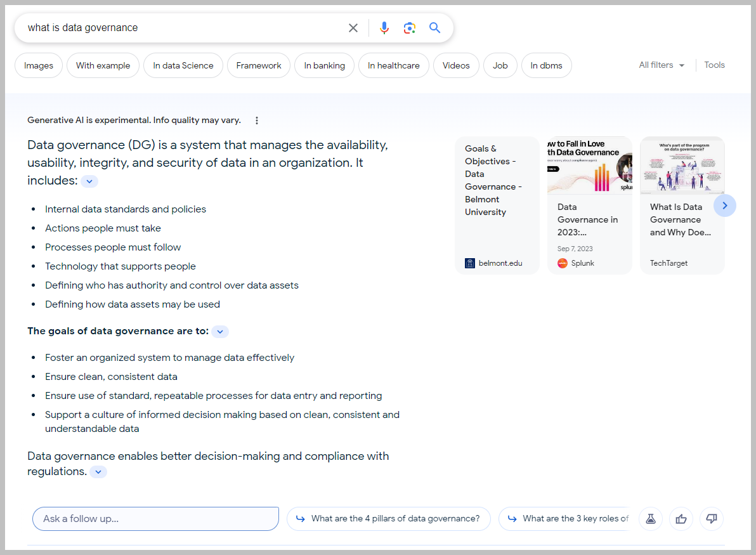Select the Videos filter chip
This screenshot has height=555, width=756.
[x=456, y=65]
